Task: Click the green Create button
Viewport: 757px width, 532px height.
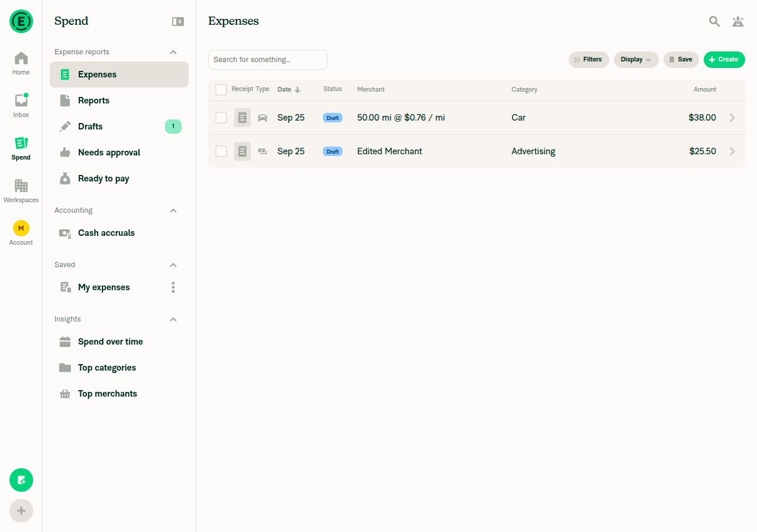Action: coord(724,60)
